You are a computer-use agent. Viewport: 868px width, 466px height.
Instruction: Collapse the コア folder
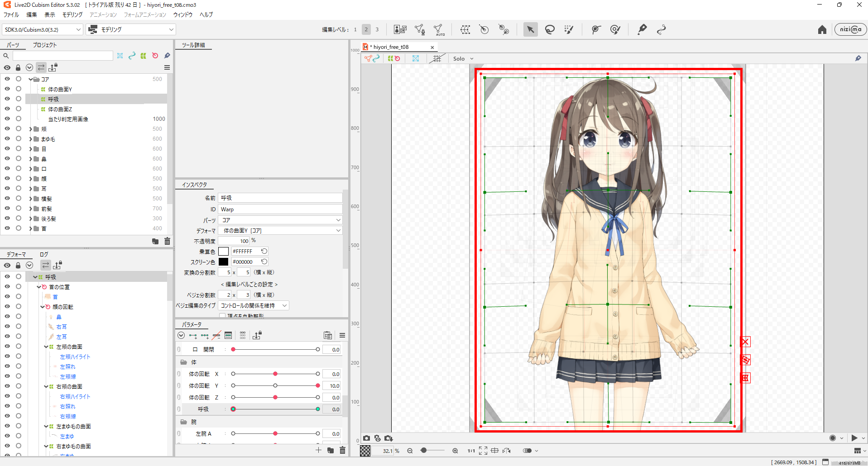click(31, 79)
